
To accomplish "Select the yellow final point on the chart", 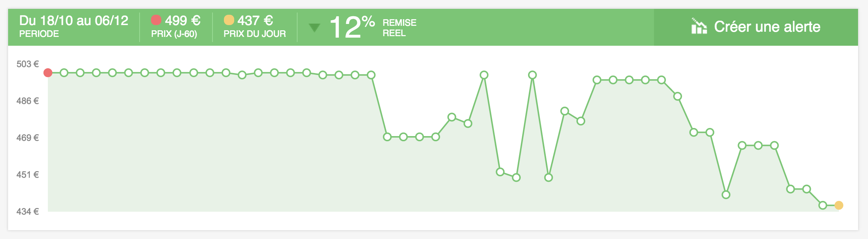I will click(x=839, y=205).
